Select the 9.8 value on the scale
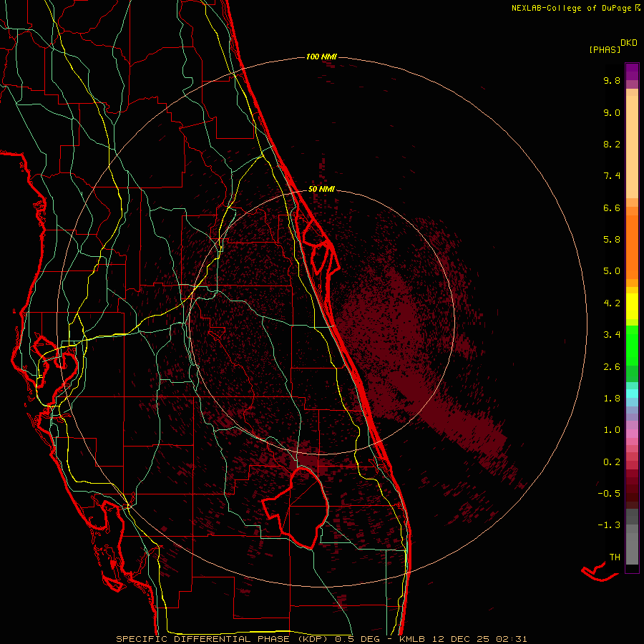This screenshot has height=644, width=644. pos(612,80)
